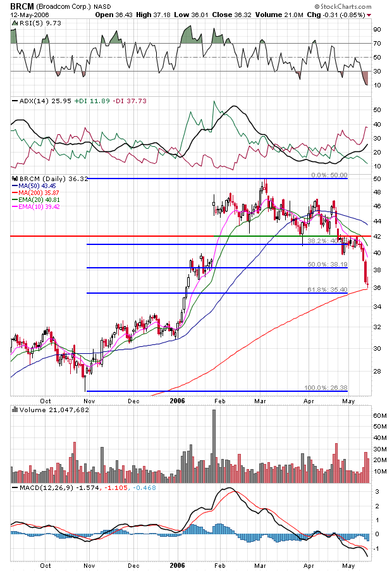392x571 pixels.
Task: Click the 0.0%: 50.00 Fibonacci label
Action: 329,175
